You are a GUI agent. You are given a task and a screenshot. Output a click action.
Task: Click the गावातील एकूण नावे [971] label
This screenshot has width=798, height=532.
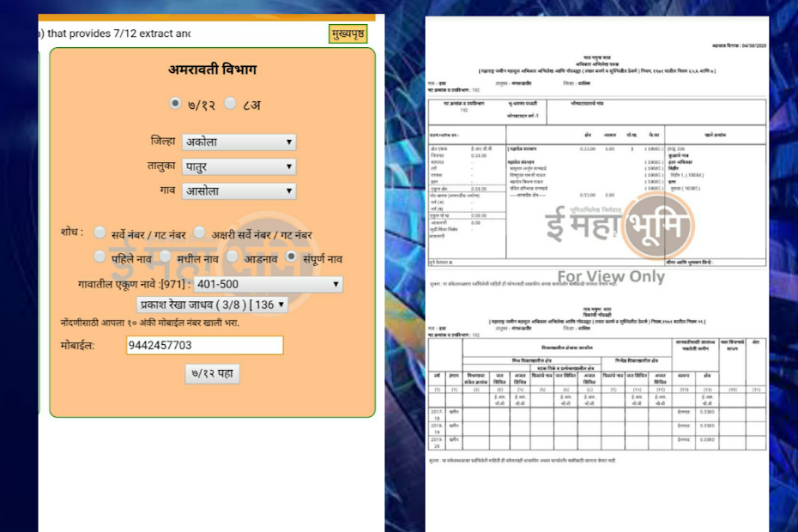pyautogui.click(x=134, y=285)
